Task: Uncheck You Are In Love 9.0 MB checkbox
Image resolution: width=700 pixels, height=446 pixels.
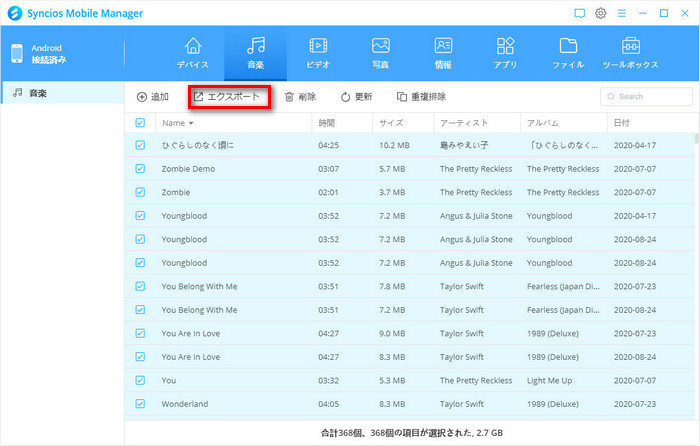Action: pos(140,333)
